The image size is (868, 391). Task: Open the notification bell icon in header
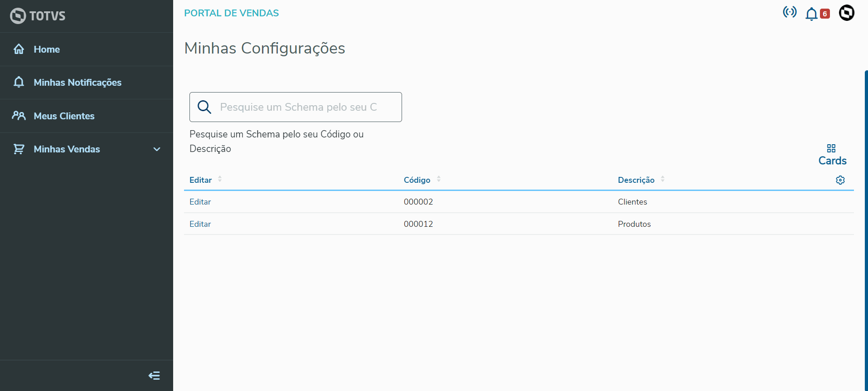[x=811, y=14]
